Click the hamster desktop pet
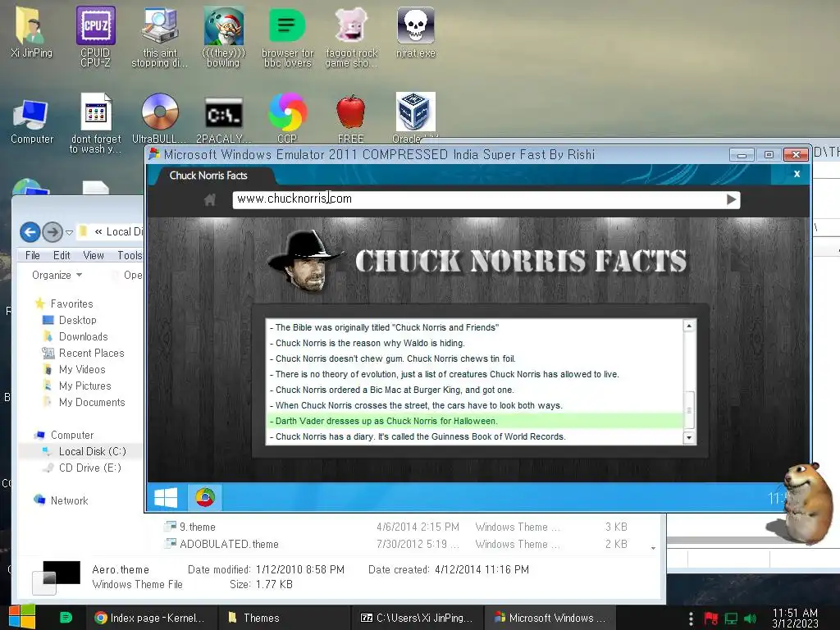 (808, 503)
